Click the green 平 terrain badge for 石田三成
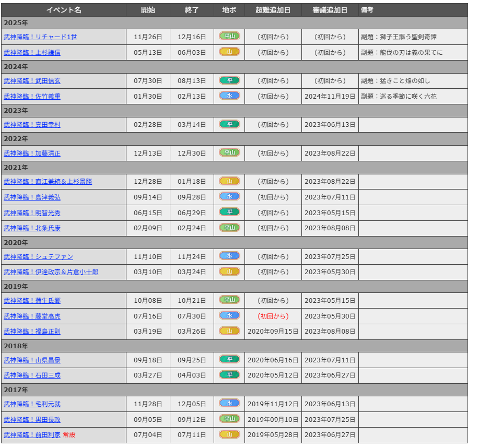The image size is (479, 448). coord(229,375)
